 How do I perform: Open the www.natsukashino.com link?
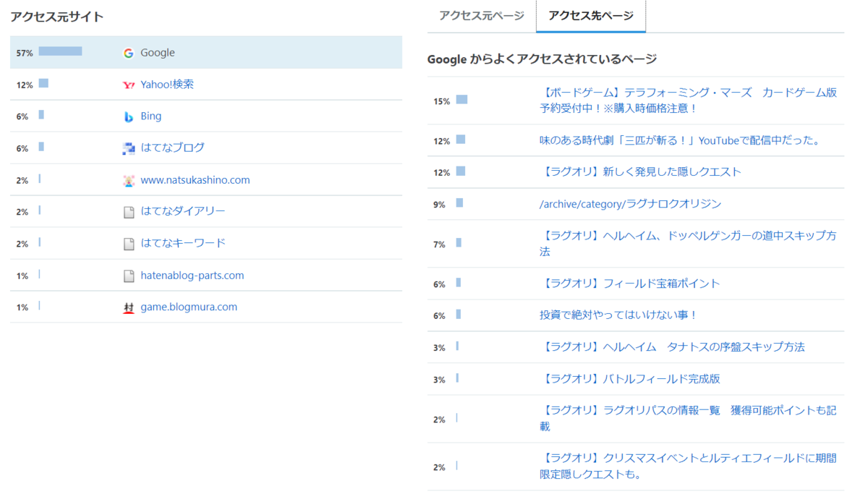tap(195, 180)
